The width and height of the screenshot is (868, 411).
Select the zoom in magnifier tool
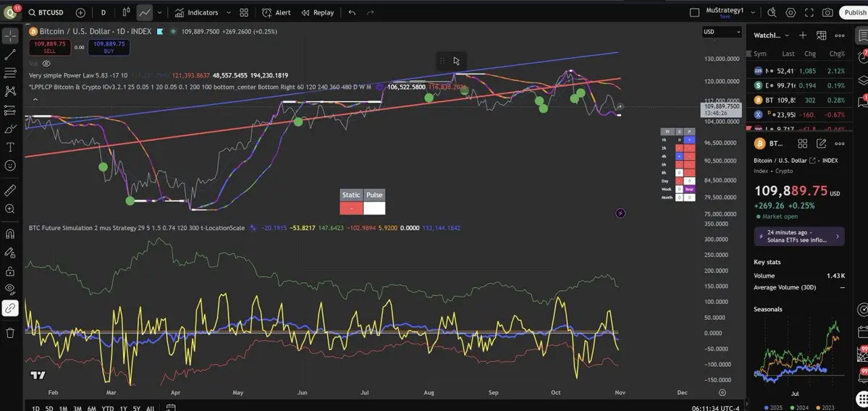point(10,208)
